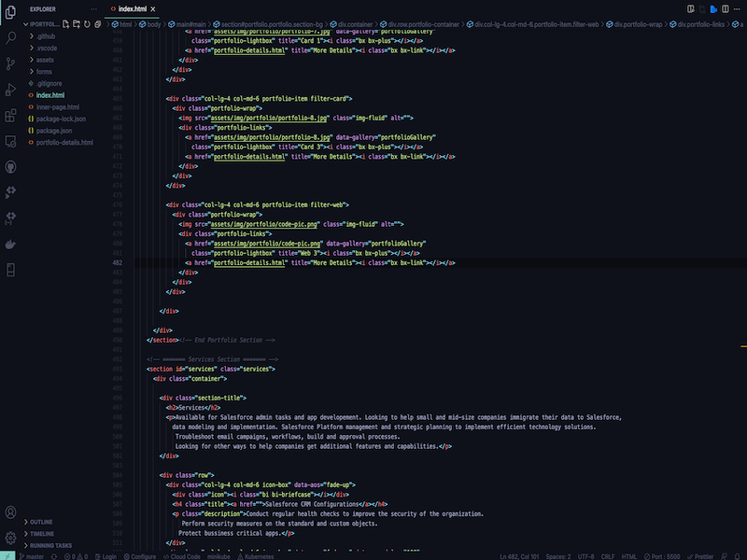
Task: Open the Extensions view
Action: coord(10,115)
